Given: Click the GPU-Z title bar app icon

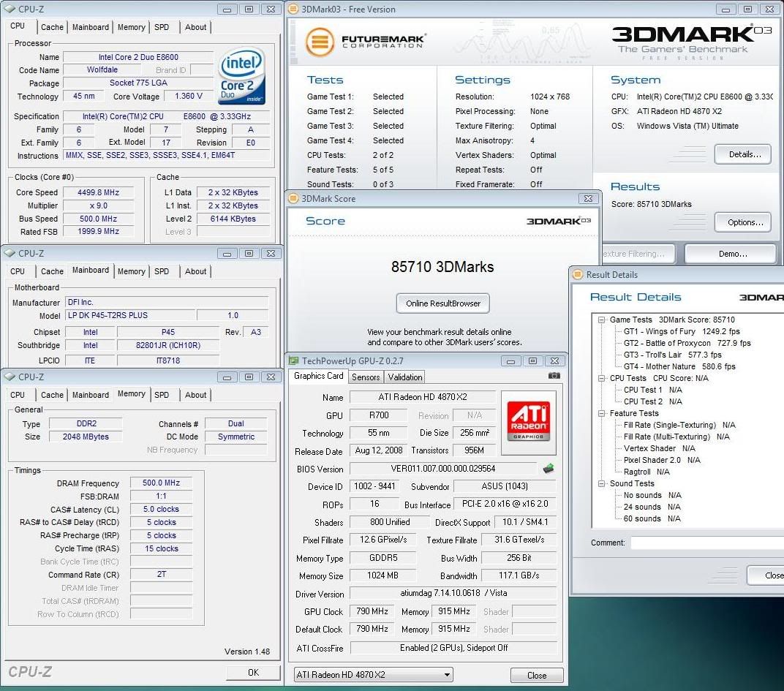Looking at the screenshot, I should (x=294, y=360).
